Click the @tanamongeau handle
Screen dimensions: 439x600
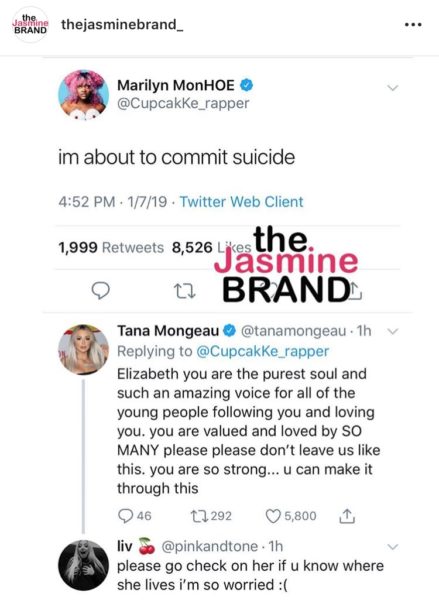tap(293, 331)
